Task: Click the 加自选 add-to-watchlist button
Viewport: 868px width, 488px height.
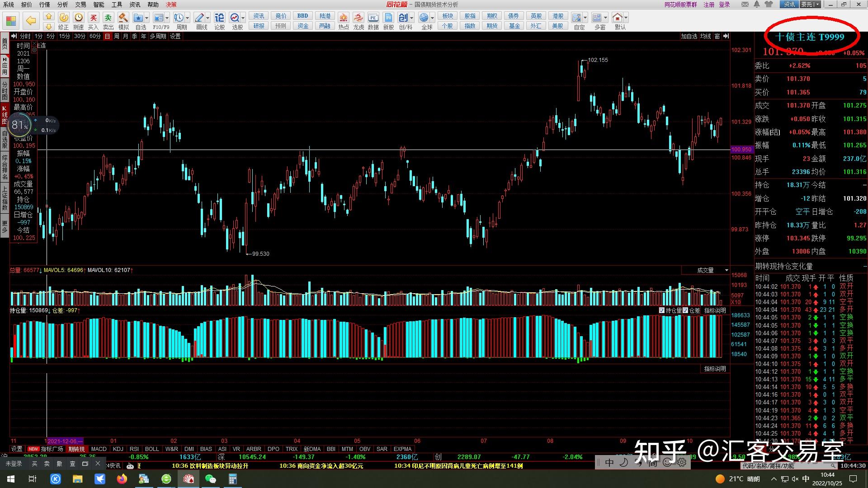Action: tap(689, 36)
